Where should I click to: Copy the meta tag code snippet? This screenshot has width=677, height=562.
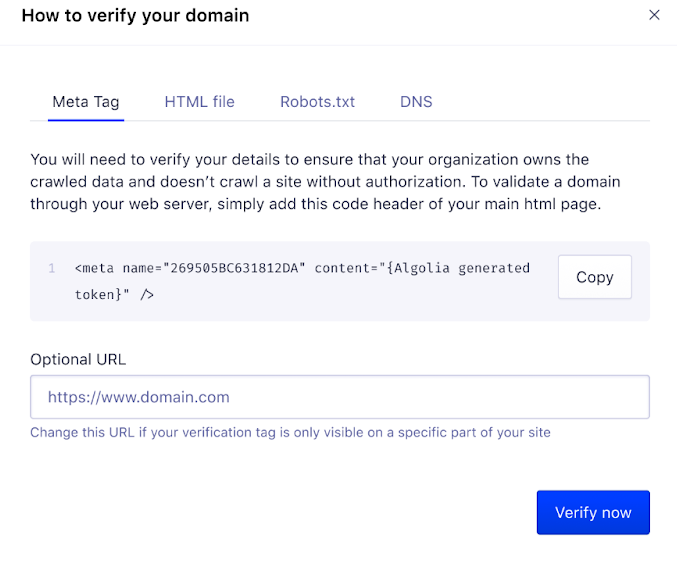pos(594,277)
